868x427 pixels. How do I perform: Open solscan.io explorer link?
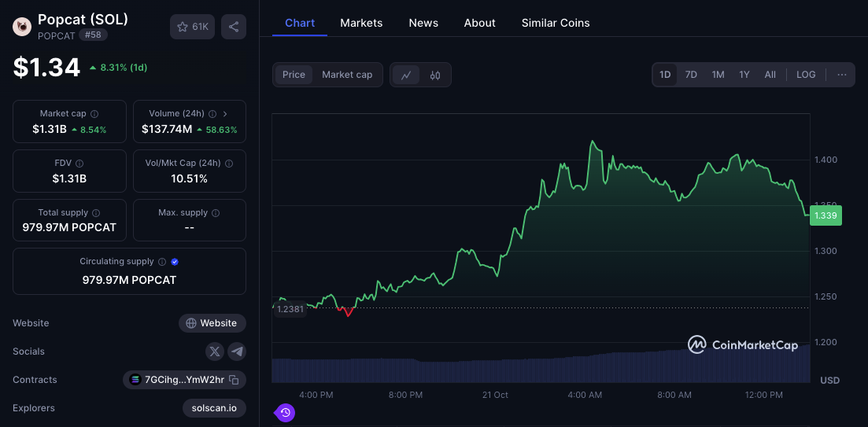point(214,408)
